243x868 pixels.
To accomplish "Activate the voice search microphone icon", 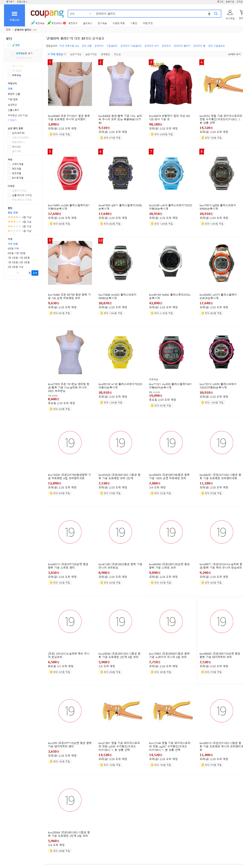I will 209,14.
